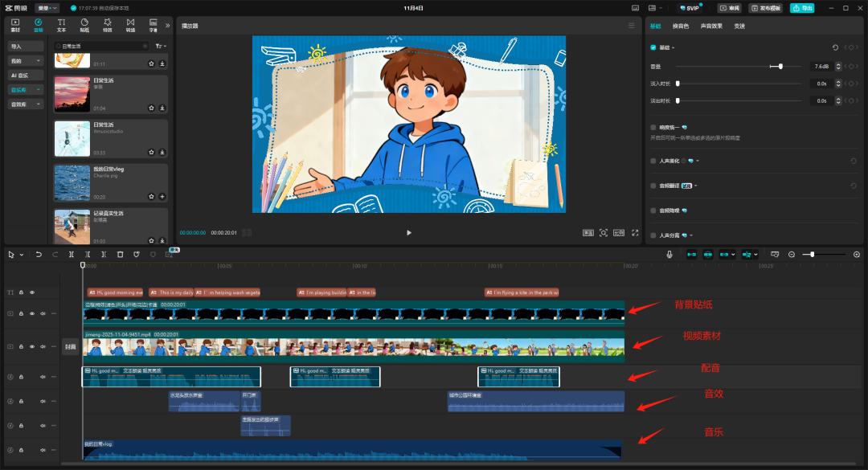Click the 音量 volume slider handle
Image resolution: width=868 pixels, height=470 pixels.
pyautogui.click(x=780, y=66)
